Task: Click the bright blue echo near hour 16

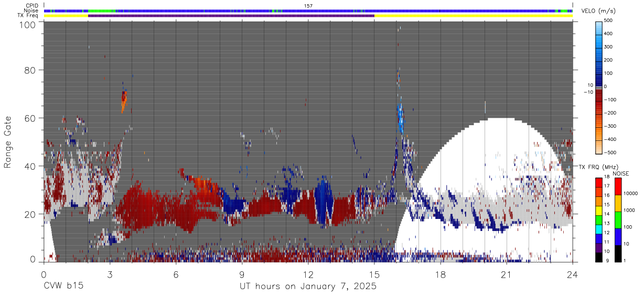Action: [x=400, y=118]
